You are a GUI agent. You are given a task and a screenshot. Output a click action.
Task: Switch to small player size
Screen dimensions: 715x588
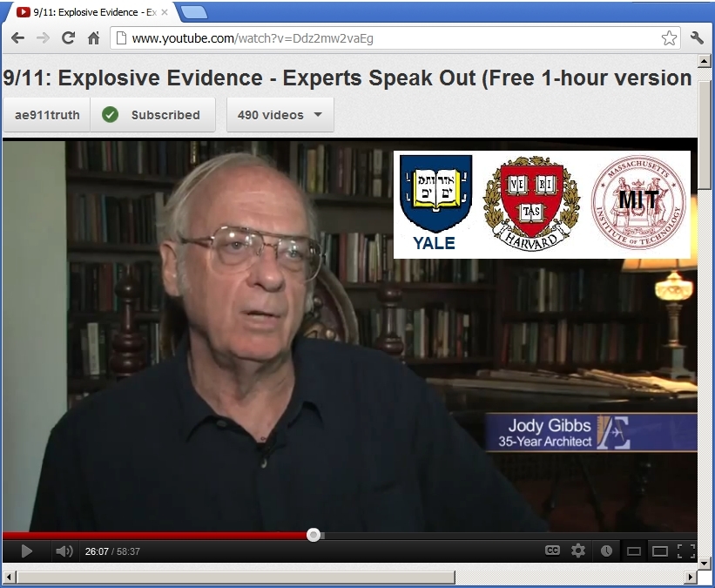tap(634, 551)
